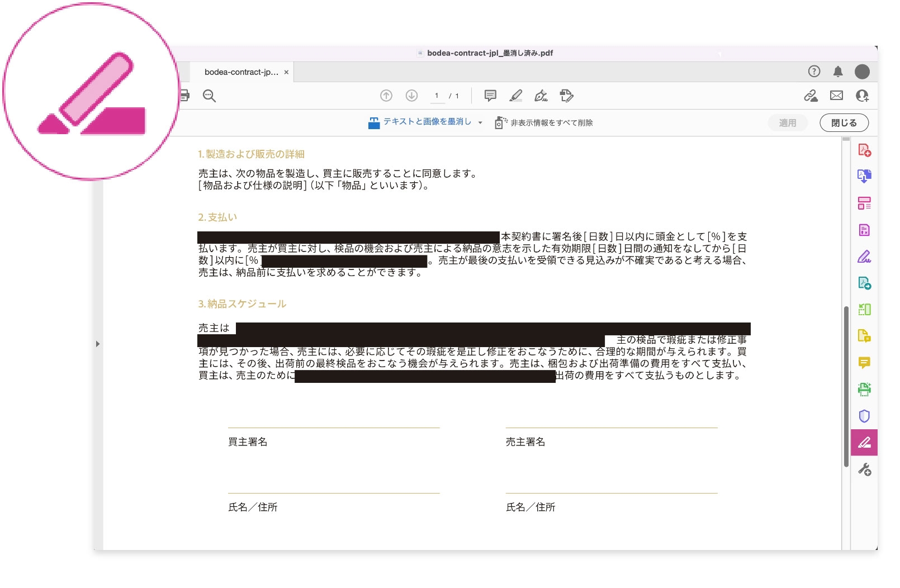Open the Create PDF tool in sidebar
Screen dimensions: 900x588
click(x=864, y=150)
